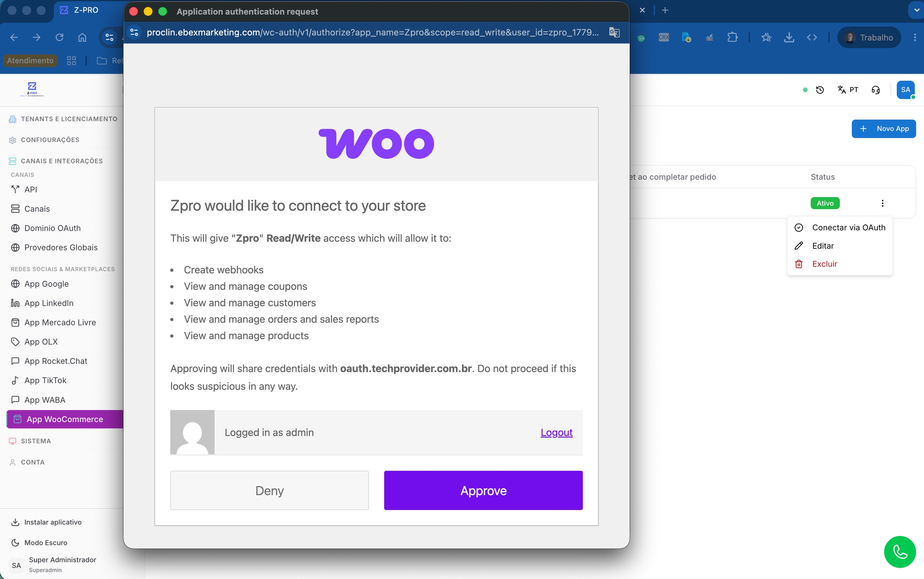Open Atendimento bookmark
Image resolution: width=924 pixels, height=579 pixels.
(x=30, y=61)
